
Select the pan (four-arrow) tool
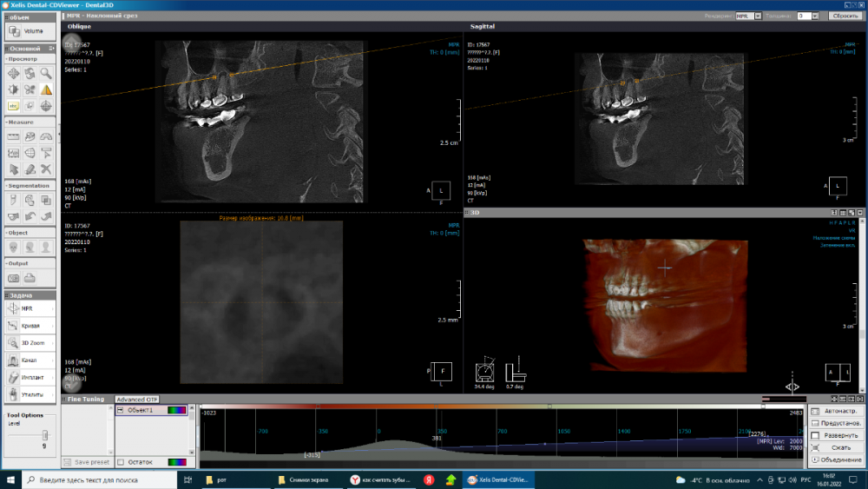(14, 73)
